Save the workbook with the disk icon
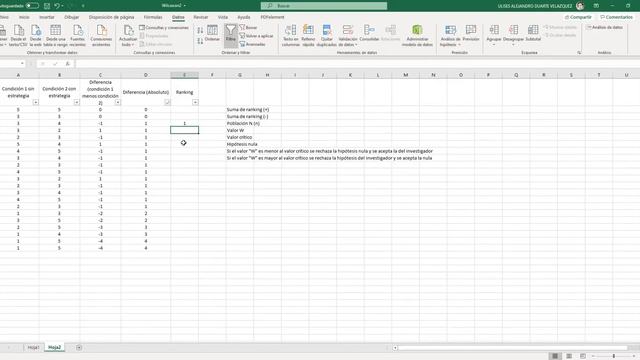The image size is (640, 360). 47,6
